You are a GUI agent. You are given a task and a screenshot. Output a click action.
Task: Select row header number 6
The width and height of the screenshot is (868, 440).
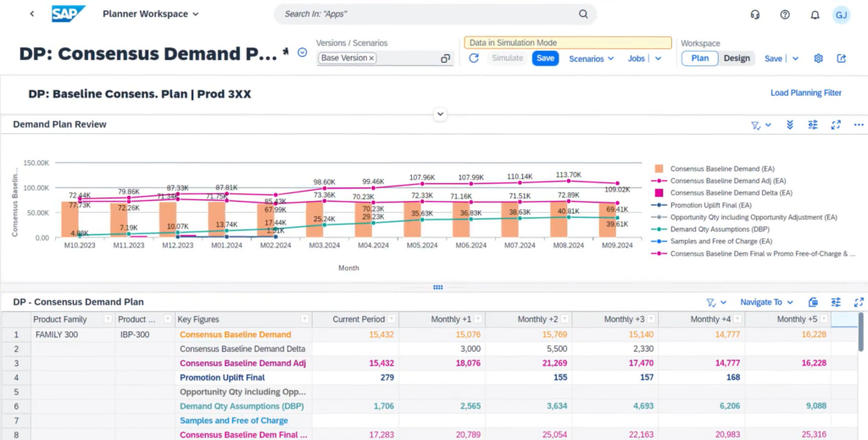click(x=16, y=406)
